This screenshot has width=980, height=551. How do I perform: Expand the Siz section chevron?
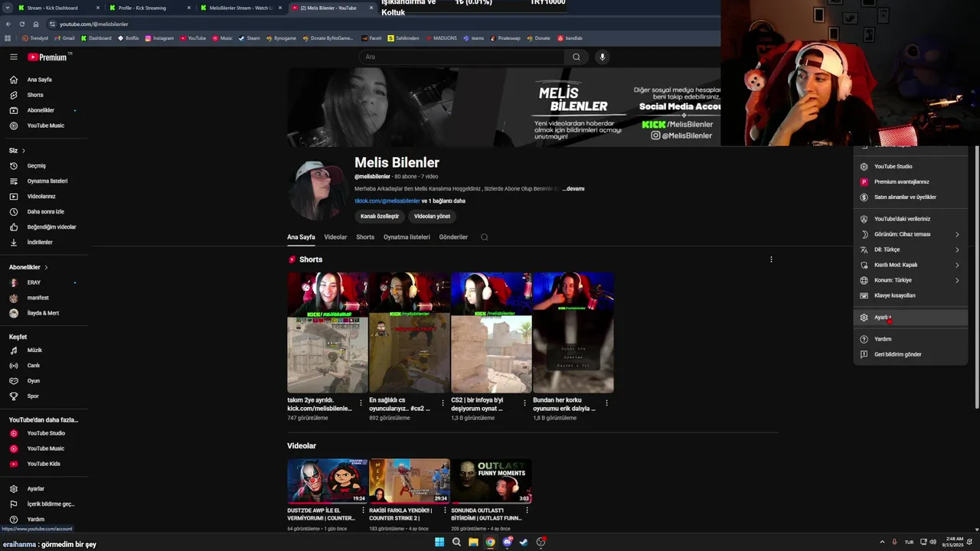[23, 151]
